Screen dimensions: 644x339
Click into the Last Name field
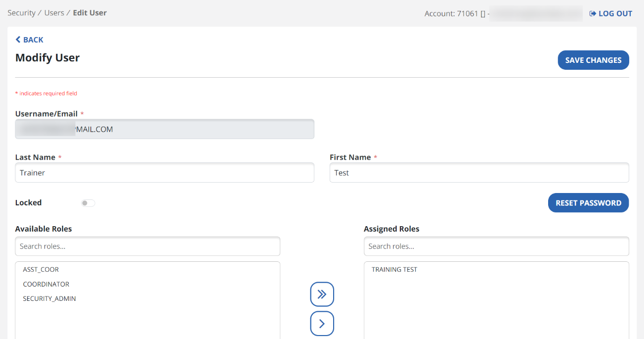pos(164,173)
